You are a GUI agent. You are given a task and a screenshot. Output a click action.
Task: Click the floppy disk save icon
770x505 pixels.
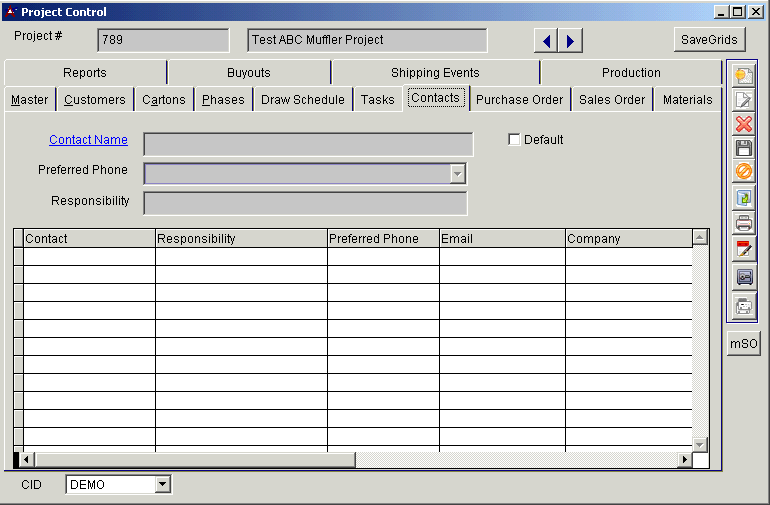(x=743, y=148)
